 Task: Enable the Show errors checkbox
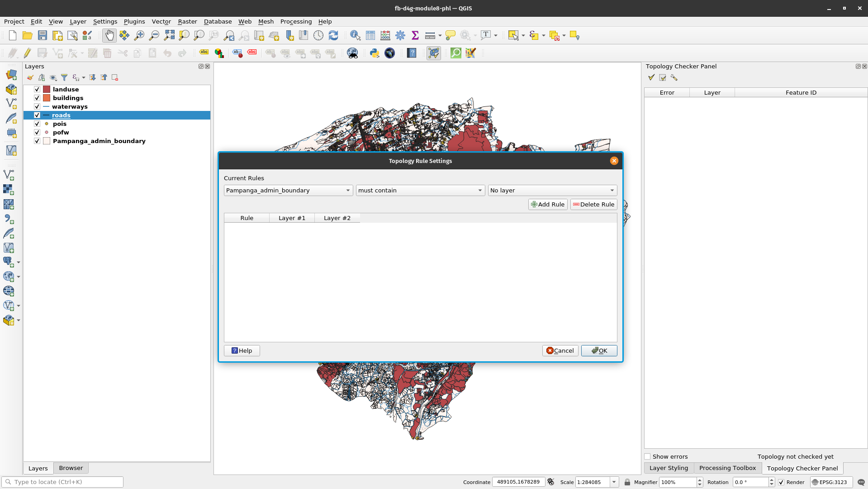click(x=647, y=456)
